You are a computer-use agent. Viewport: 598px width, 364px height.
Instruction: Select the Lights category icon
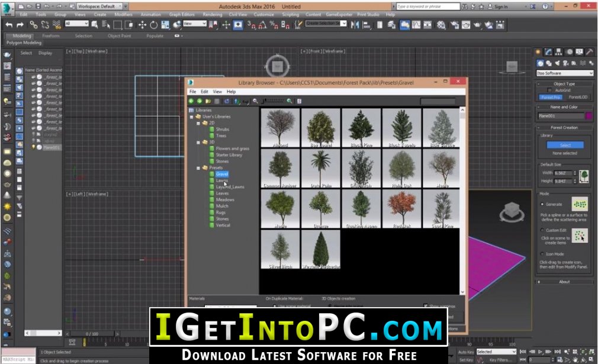tap(557, 63)
